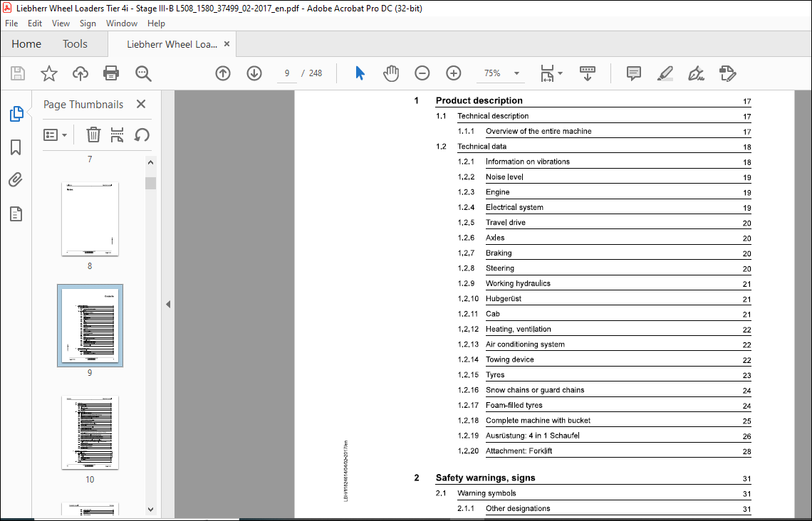812x521 pixels.
Task: Click 'Safety warnings, signs' contents entry
Action: 485,478
